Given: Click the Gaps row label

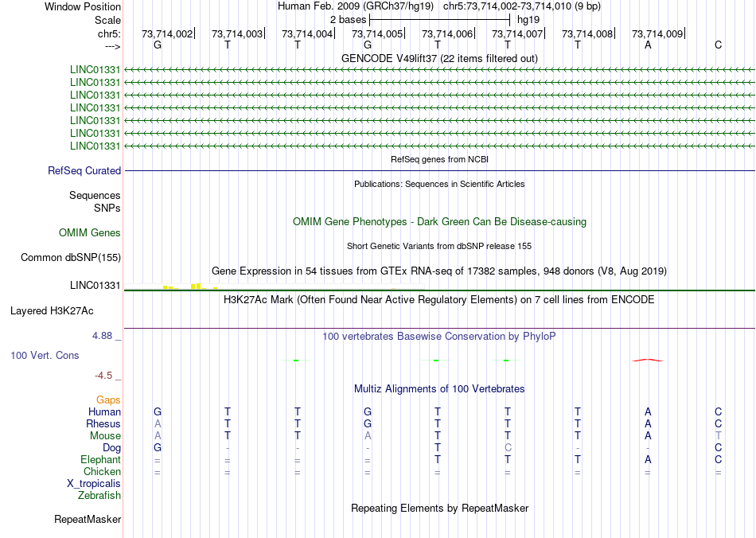Looking at the screenshot, I should coord(108,400).
